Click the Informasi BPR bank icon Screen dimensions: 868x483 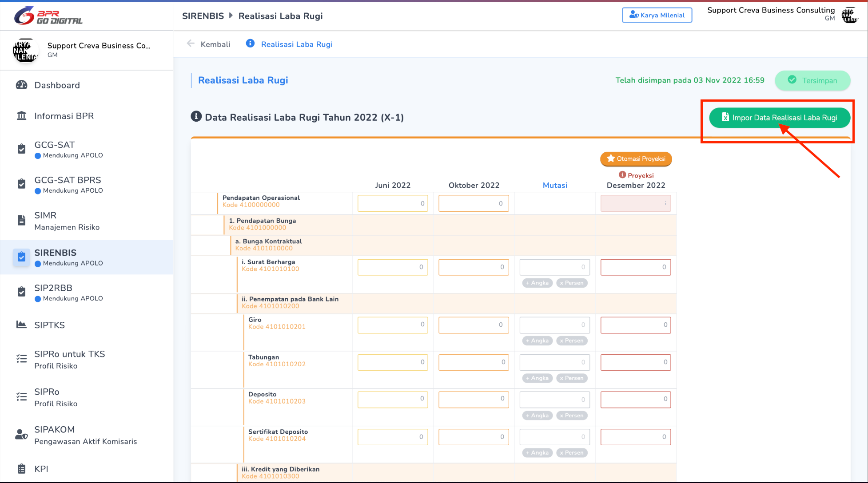click(x=21, y=116)
